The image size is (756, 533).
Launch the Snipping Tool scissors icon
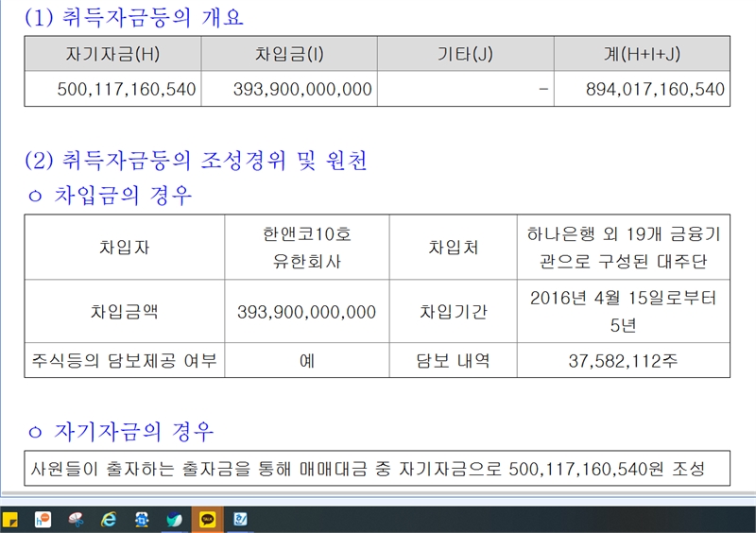[x=77, y=519]
